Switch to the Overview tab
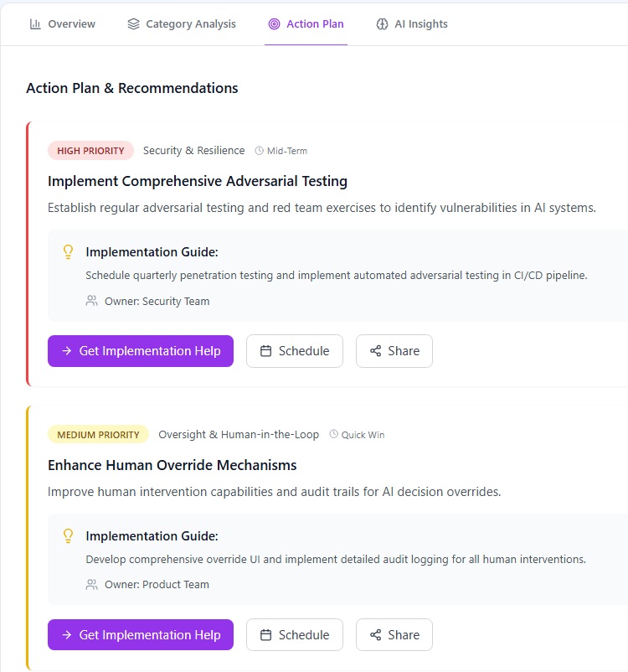The width and height of the screenshot is (628, 672). [63, 24]
